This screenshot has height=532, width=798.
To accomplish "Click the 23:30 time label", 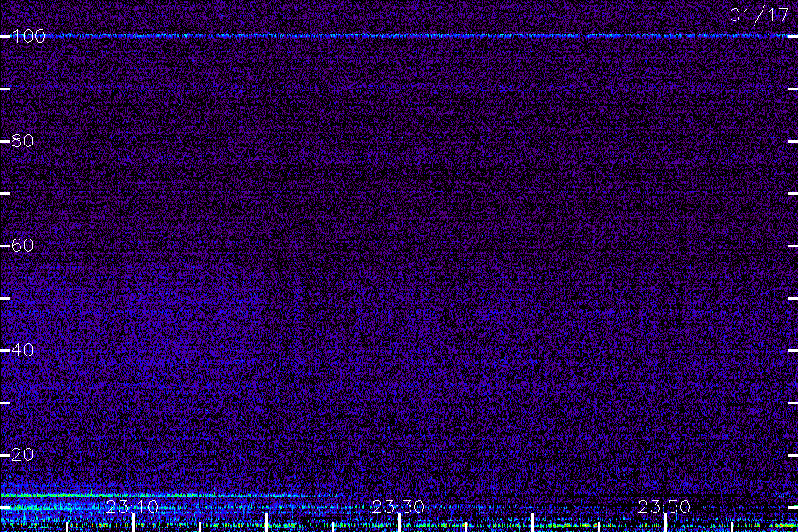I will point(398,507).
